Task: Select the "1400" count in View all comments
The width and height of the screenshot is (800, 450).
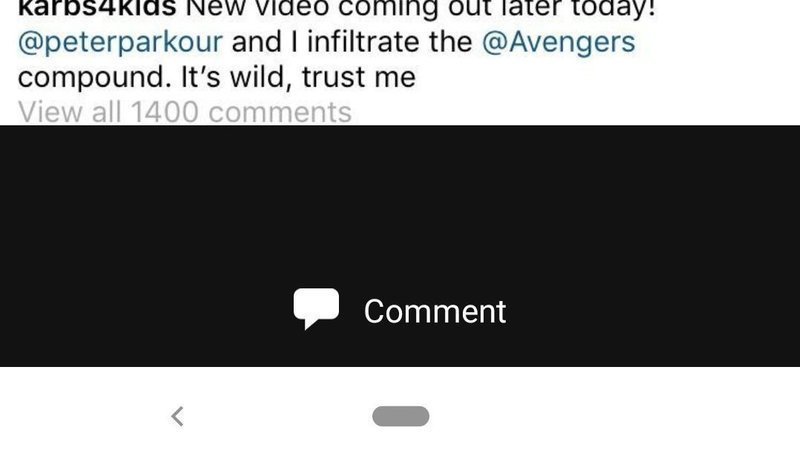Action: point(164,112)
